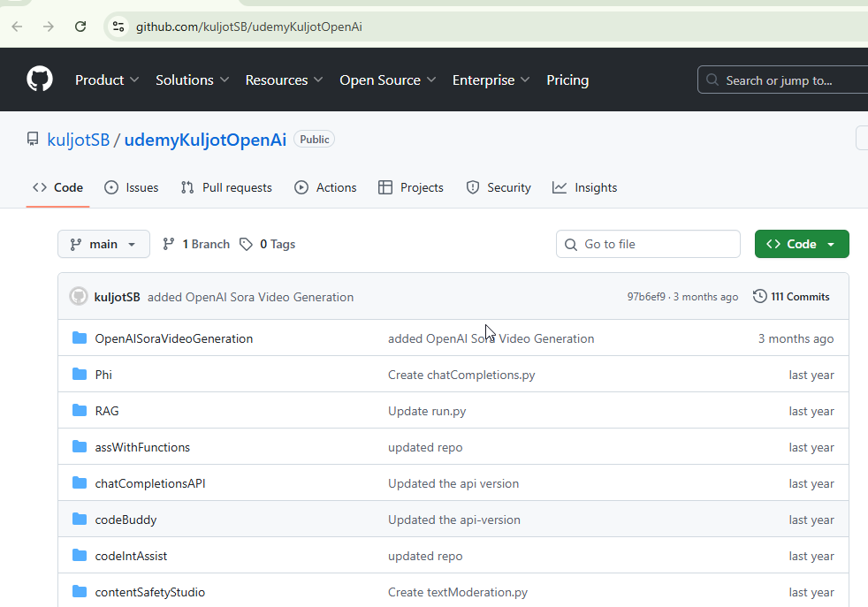Open the Security tab
Viewport: 868px width, 607px height.
click(499, 187)
